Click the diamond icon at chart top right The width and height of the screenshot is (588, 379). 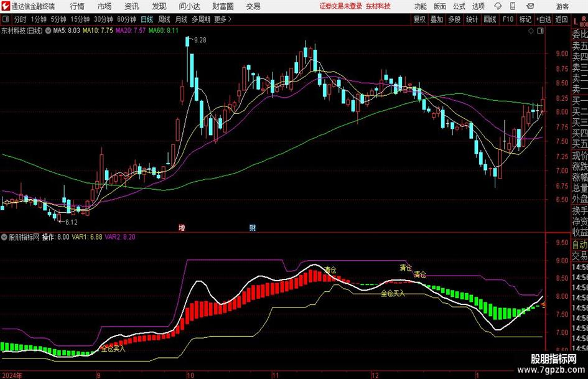(531, 31)
